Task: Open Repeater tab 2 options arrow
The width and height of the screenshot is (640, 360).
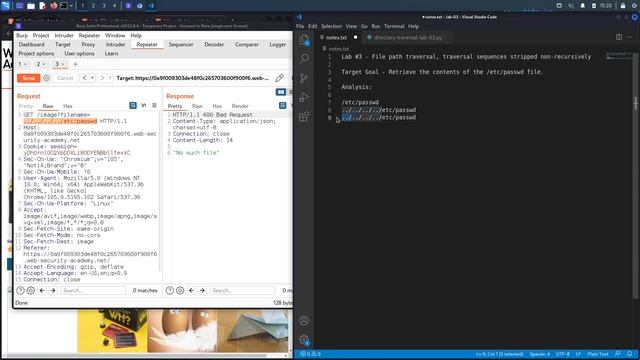Action: [x=44, y=64]
